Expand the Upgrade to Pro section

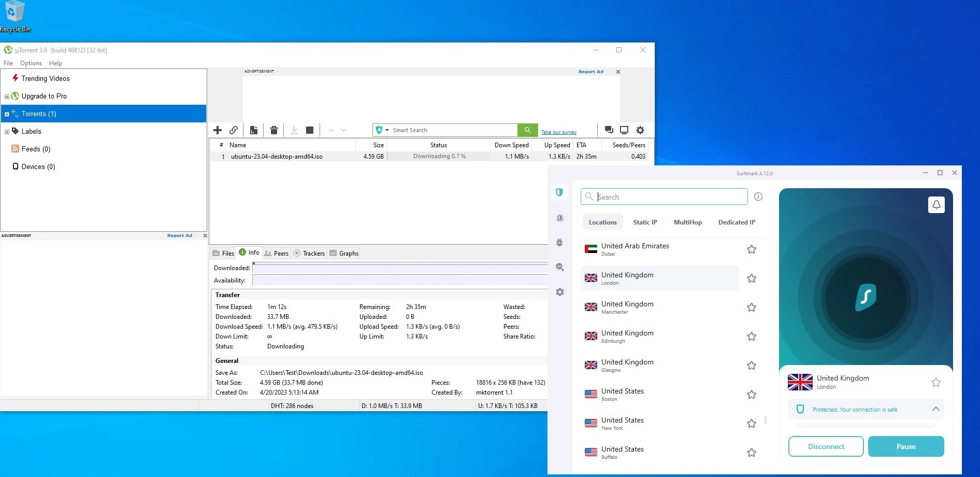[8, 96]
